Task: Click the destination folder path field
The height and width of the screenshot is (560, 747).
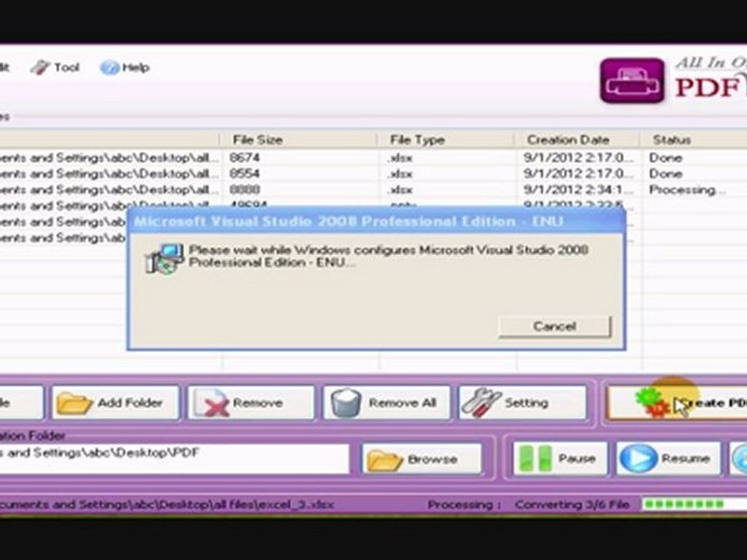Action: 174,458
